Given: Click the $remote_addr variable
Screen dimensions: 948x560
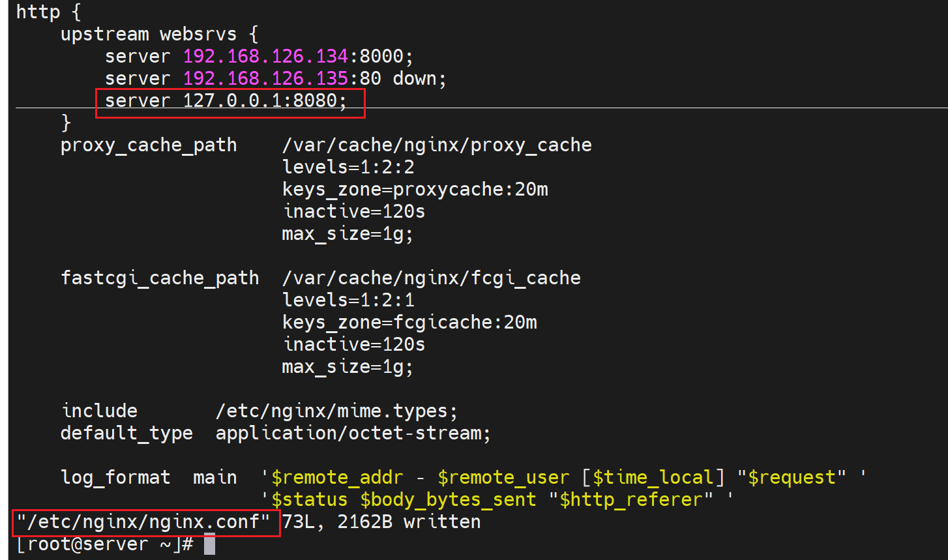Looking at the screenshot, I should [x=337, y=477].
